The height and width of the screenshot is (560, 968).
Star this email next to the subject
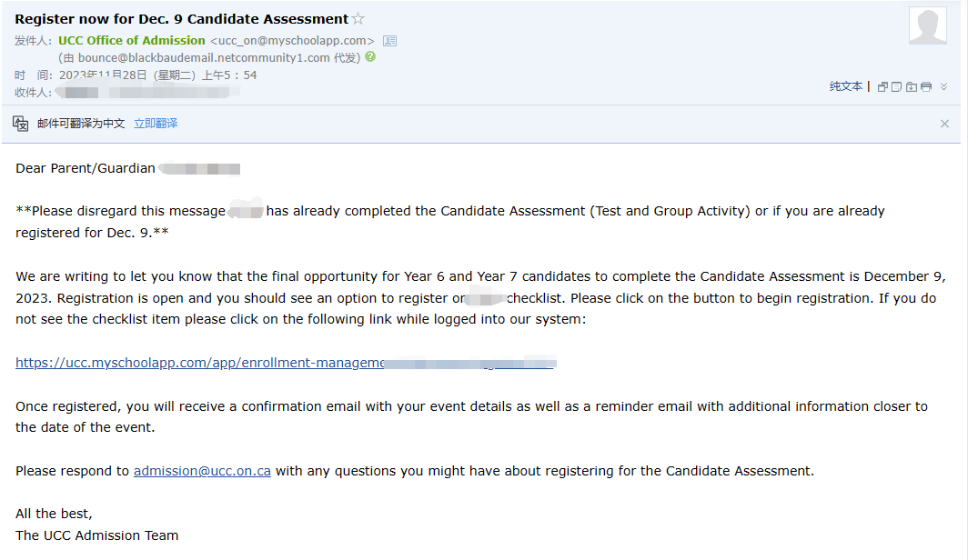pyautogui.click(x=358, y=19)
